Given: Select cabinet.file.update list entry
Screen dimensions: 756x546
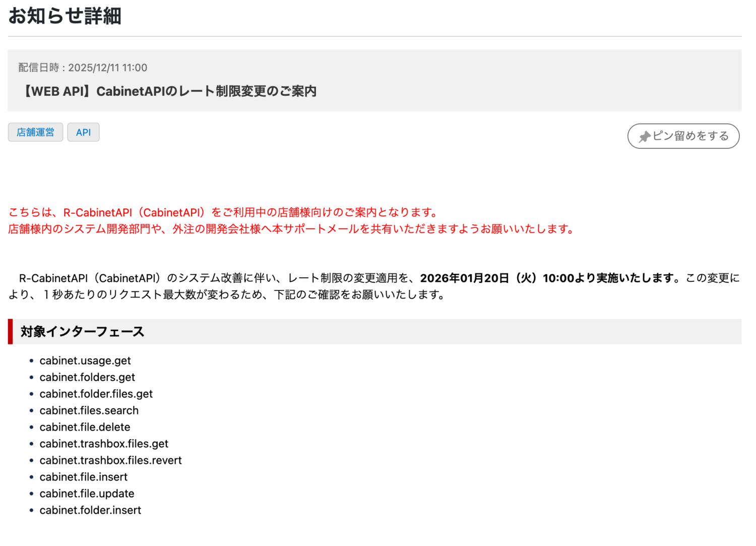Looking at the screenshot, I should [87, 494].
